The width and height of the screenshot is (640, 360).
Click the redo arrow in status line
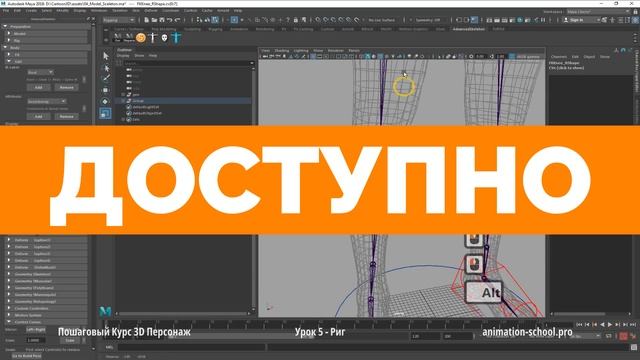click(177, 20)
